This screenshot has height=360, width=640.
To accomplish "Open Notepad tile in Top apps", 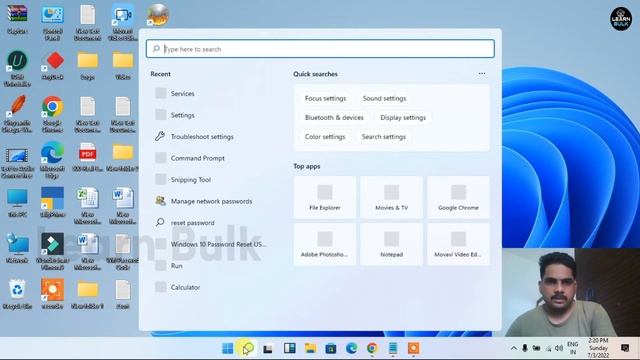I will pos(391,244).
